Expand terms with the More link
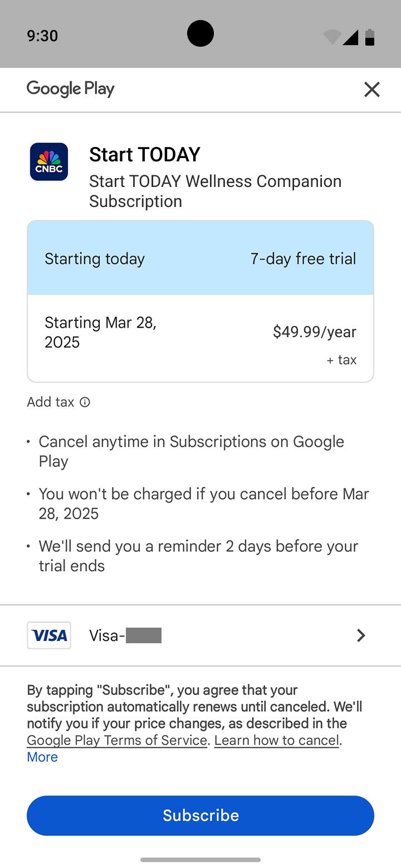The width and height of the screenshot is (401, 868). (42, 757)
